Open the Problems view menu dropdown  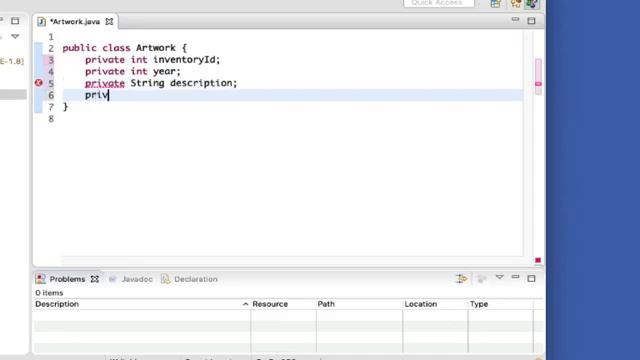pyautogui.click(x=499, y=277)
